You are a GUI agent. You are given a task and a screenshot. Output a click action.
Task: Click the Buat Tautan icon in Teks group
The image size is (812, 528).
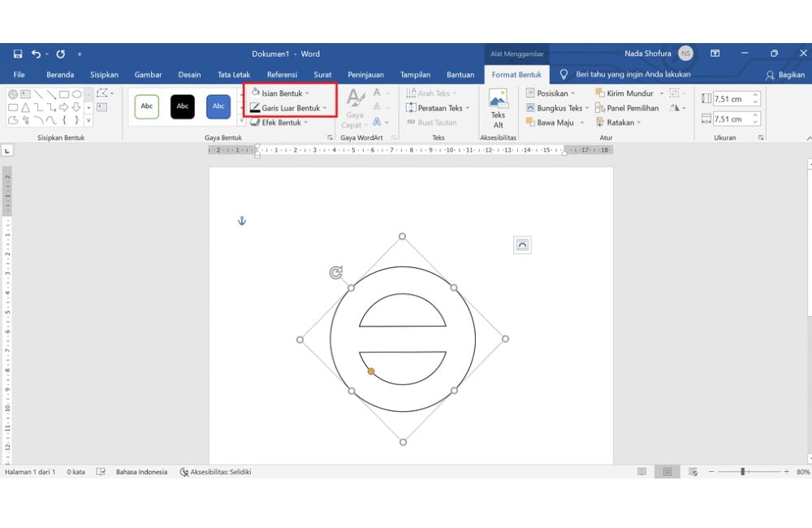pos(411,122)
